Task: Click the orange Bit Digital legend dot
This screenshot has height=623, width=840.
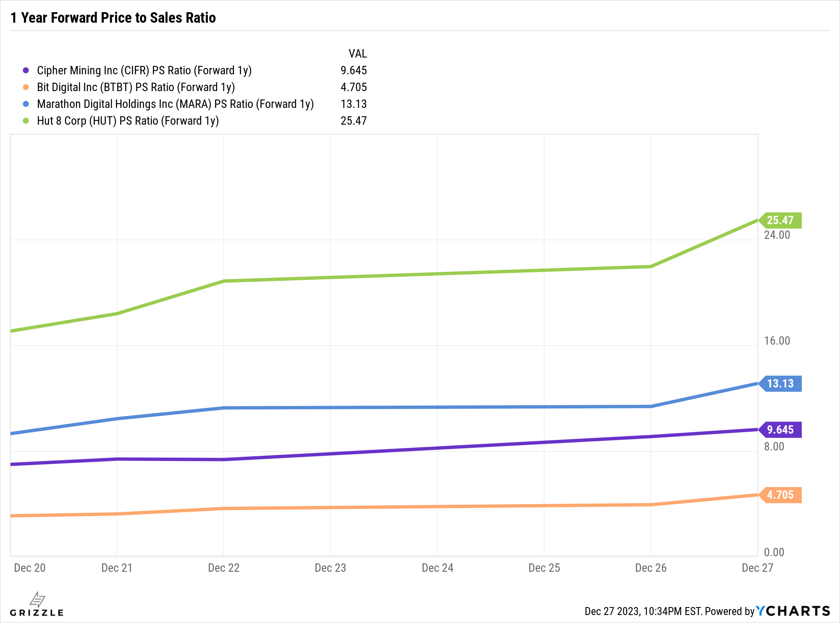Action: [x=26, y=87]
